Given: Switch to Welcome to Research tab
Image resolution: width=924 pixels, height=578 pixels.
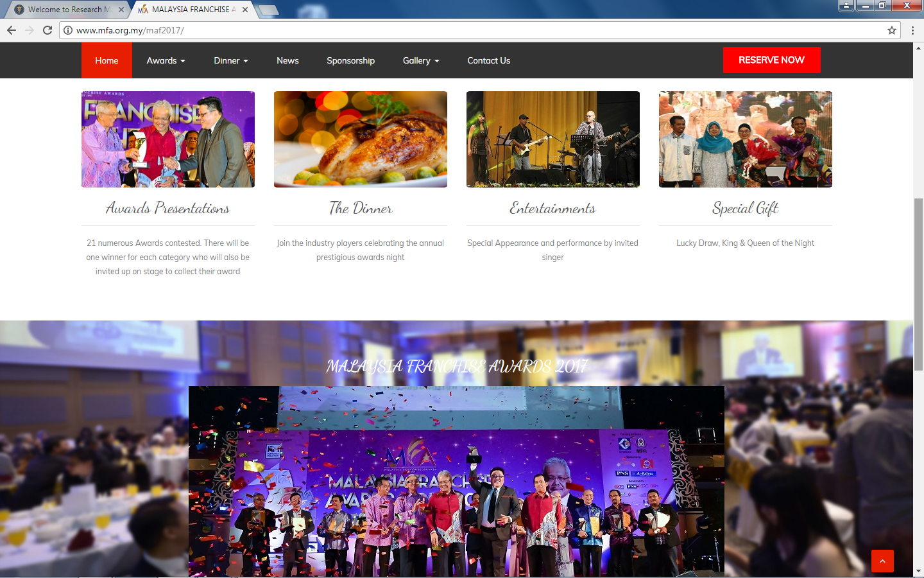Looking at the screenshot, I should pos(64,10).
